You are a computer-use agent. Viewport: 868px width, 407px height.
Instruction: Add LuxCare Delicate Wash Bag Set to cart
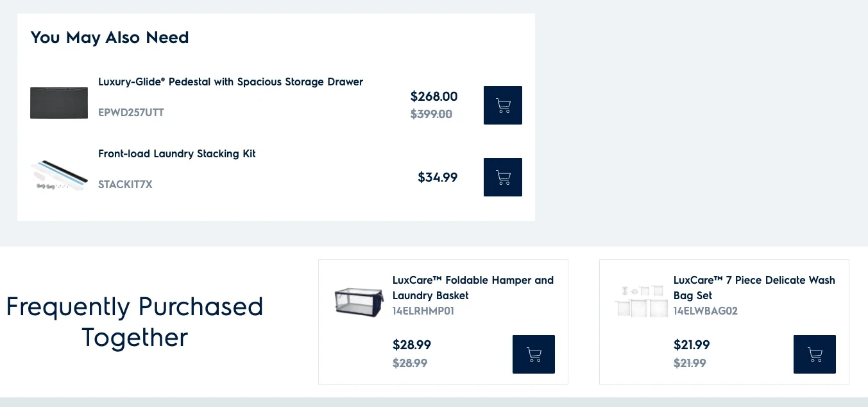pyautogui.click(x=814, y=354)
